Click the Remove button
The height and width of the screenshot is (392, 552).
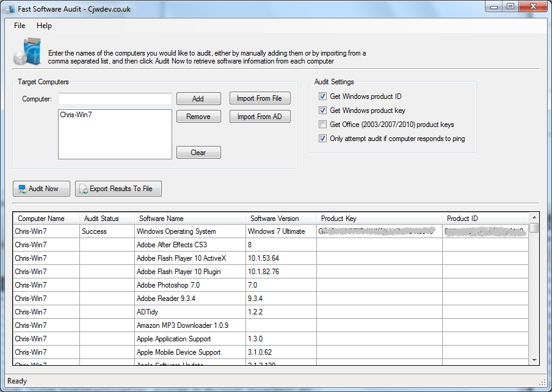tap(198, 117)
